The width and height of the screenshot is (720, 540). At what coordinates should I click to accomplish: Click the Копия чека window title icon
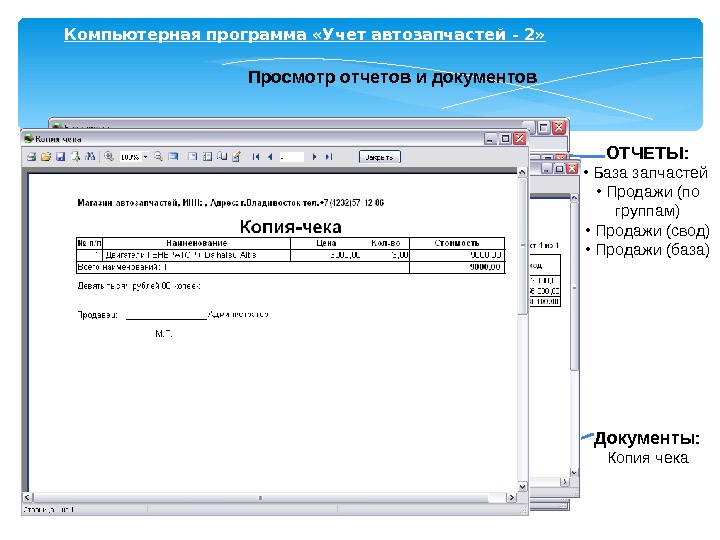[x=29, y=139]
